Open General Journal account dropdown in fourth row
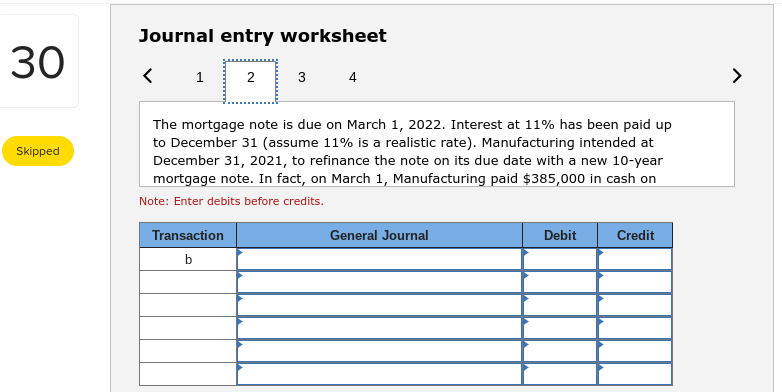Screen dimensions: 782x392 [379, 328]
